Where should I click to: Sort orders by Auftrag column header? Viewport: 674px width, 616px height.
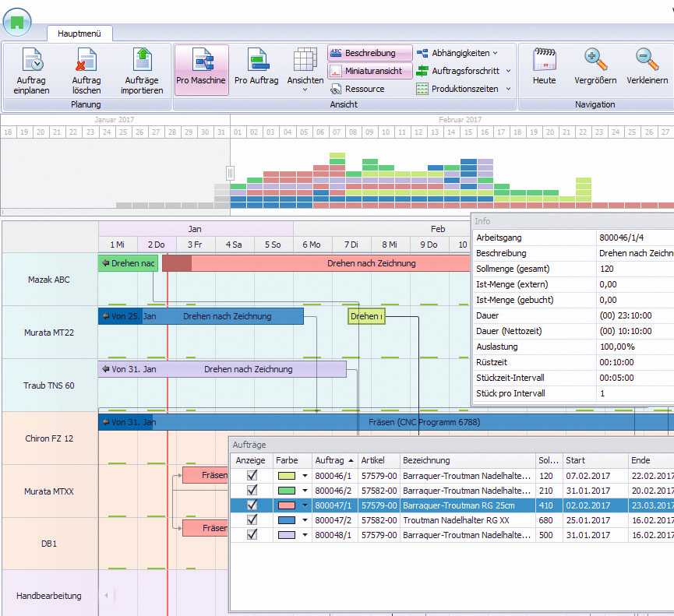click(333, 460)
